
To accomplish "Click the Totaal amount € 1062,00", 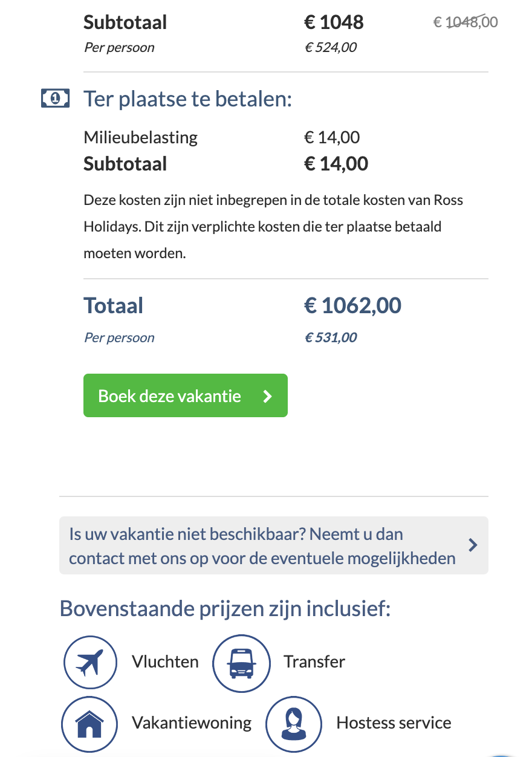I will (352, 305).
